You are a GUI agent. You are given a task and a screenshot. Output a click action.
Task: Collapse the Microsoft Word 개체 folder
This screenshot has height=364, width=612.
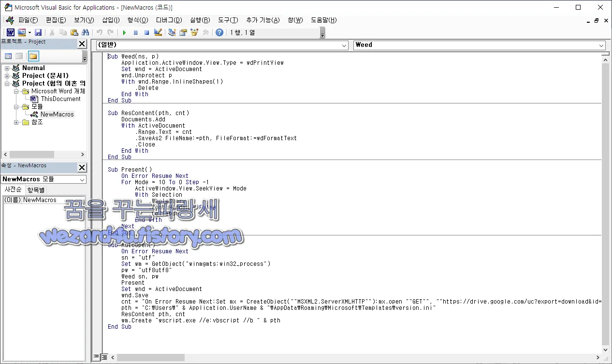point(16,91)
